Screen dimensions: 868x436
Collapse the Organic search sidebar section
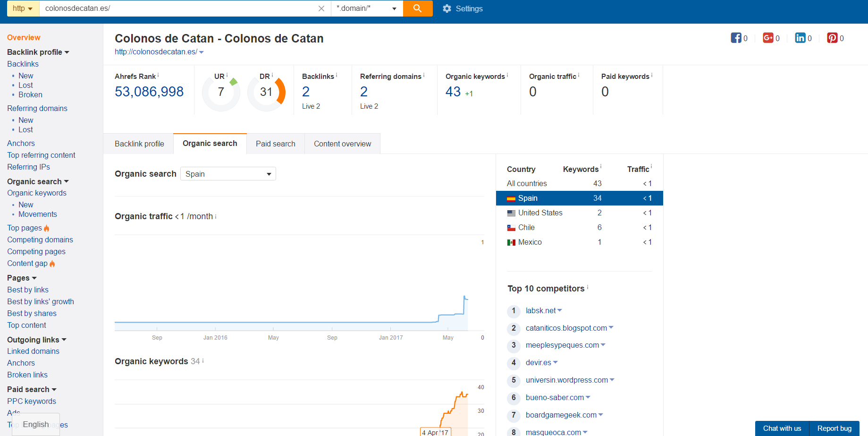click(67, 181)
